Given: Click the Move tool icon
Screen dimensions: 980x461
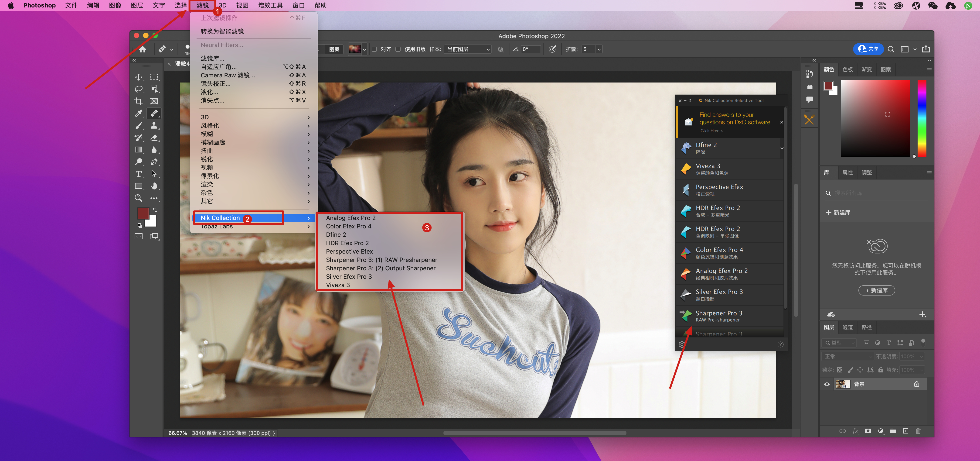Looking at the screenshot, I should (x=139, y=77).
